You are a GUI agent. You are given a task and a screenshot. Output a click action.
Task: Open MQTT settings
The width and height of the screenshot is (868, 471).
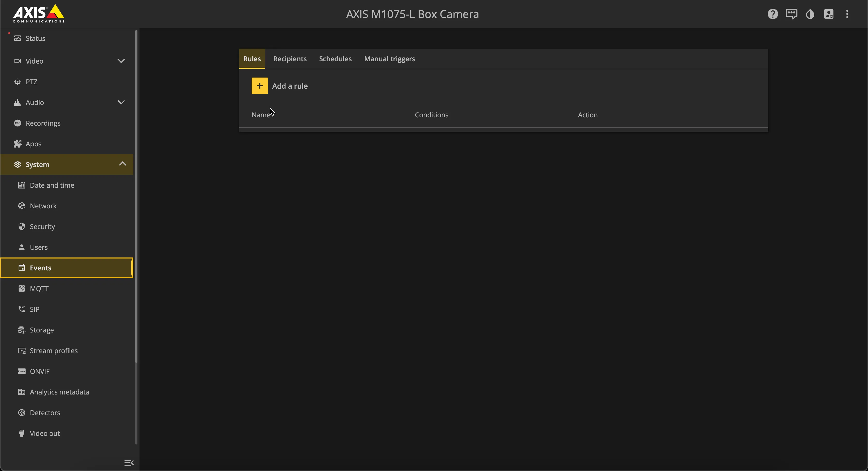tap(67, 288)
